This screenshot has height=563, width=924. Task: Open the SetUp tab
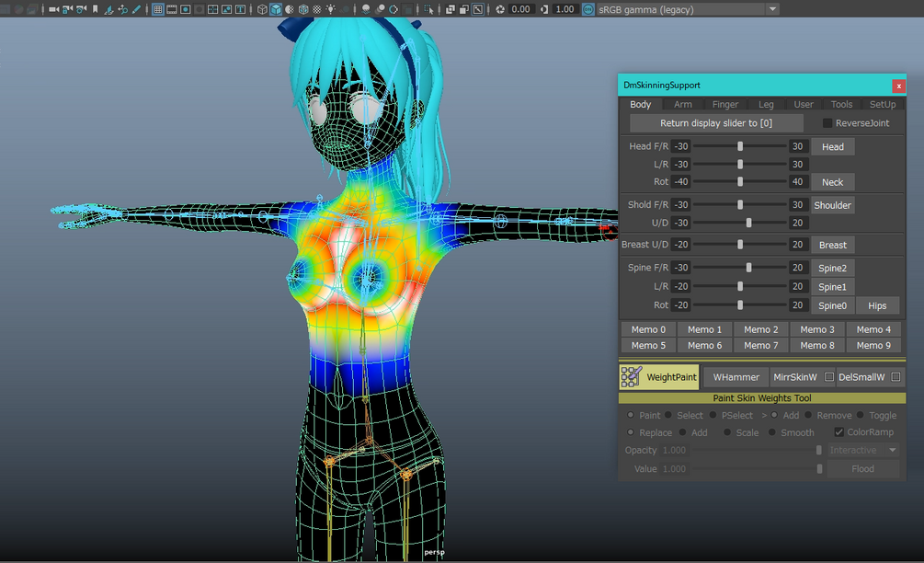pos(882,104)
